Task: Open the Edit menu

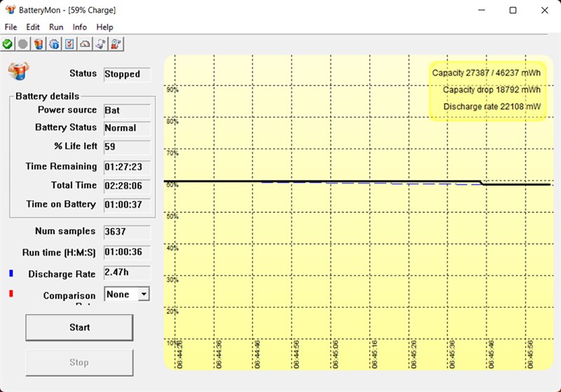Action: [33, 27]
